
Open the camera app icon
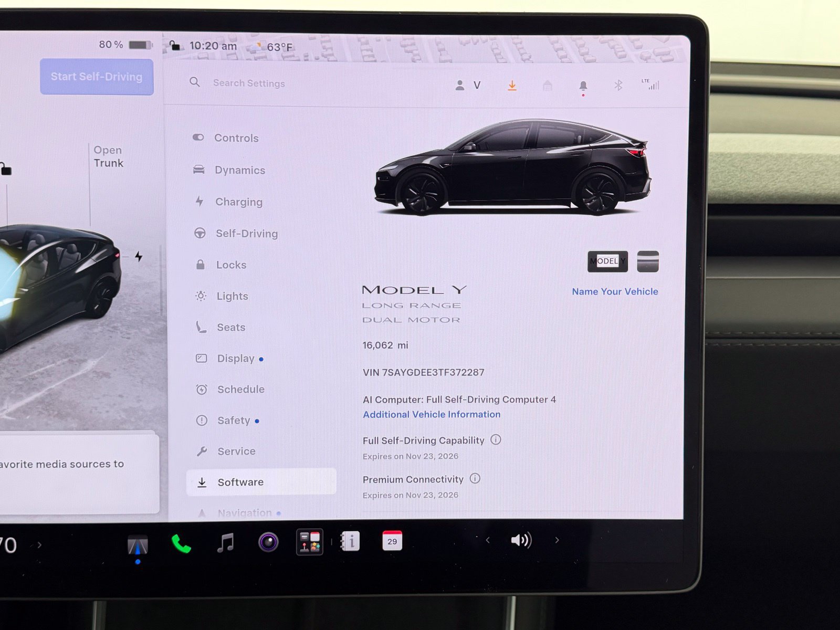pyautogui.click(x=268, y=541)
